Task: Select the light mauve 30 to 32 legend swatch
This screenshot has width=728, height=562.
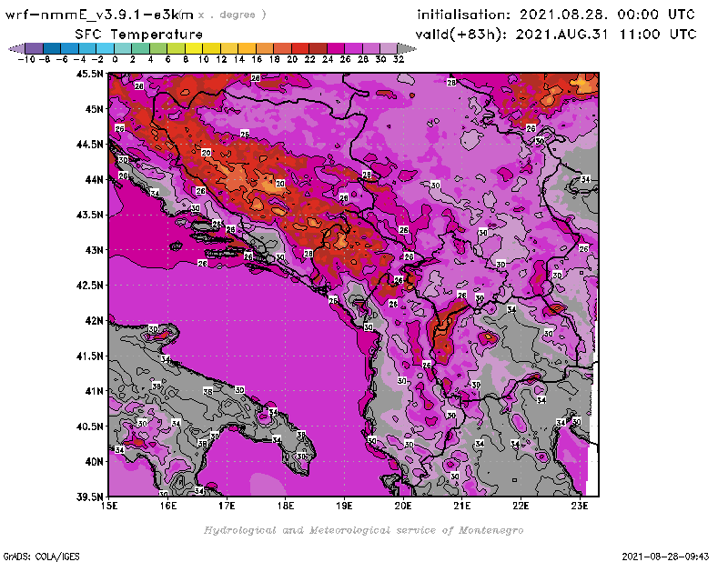Action: coord(389,49)
